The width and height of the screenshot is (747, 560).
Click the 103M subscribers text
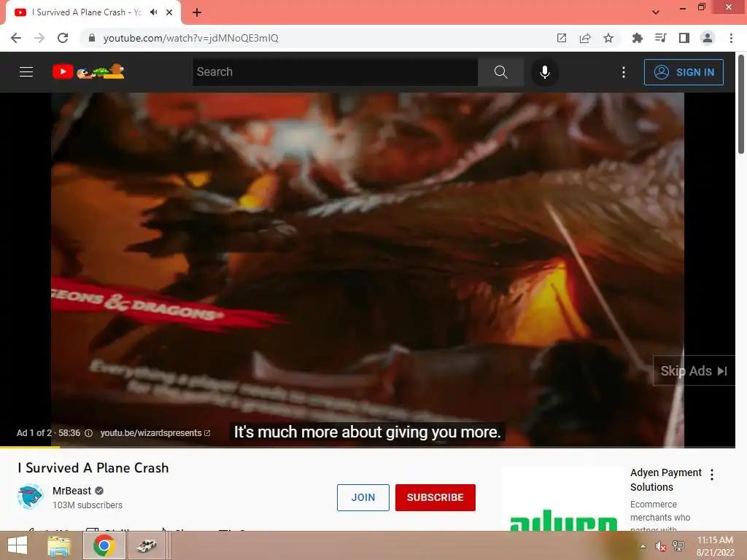click(88, 505)
